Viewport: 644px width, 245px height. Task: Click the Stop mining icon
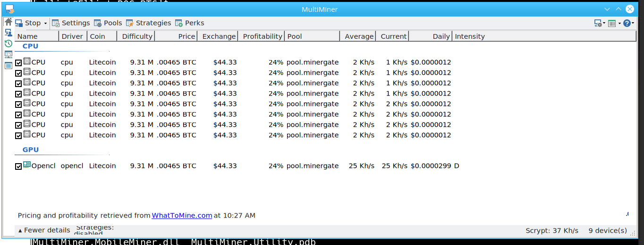click(x=19, y=23)
